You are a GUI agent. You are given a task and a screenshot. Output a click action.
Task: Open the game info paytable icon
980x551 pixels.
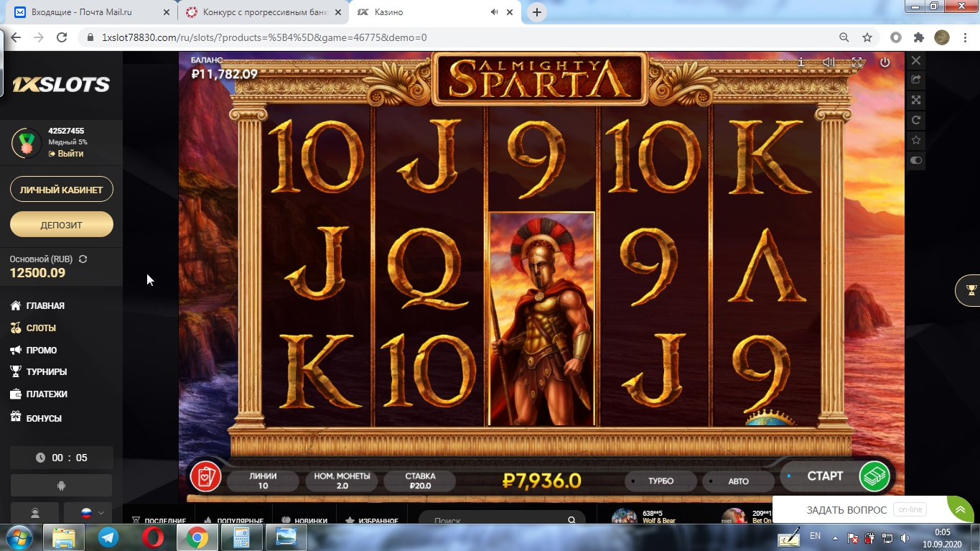pyautogui.click(x=801, y=62)
